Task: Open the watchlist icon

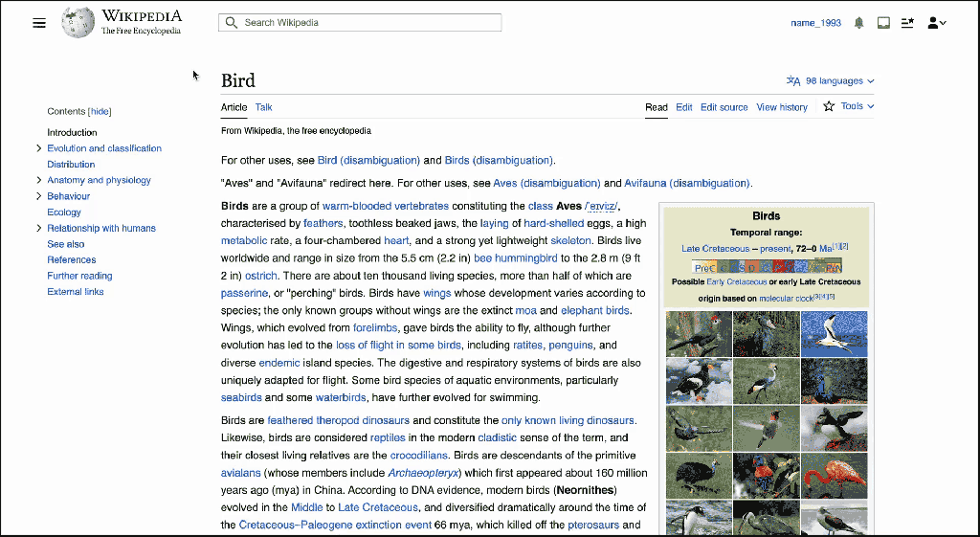Action: (907, 23)
